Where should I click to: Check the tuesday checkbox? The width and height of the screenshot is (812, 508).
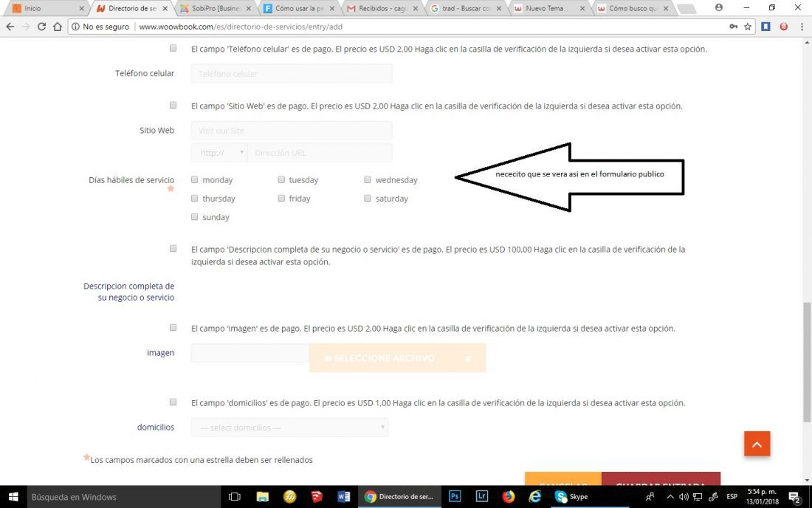281,179
